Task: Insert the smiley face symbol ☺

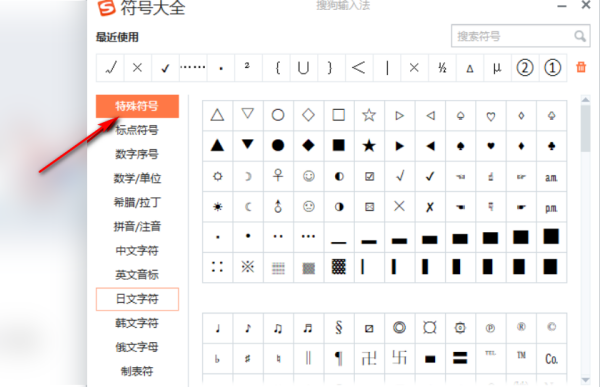Action: click(x=308, y=176)
